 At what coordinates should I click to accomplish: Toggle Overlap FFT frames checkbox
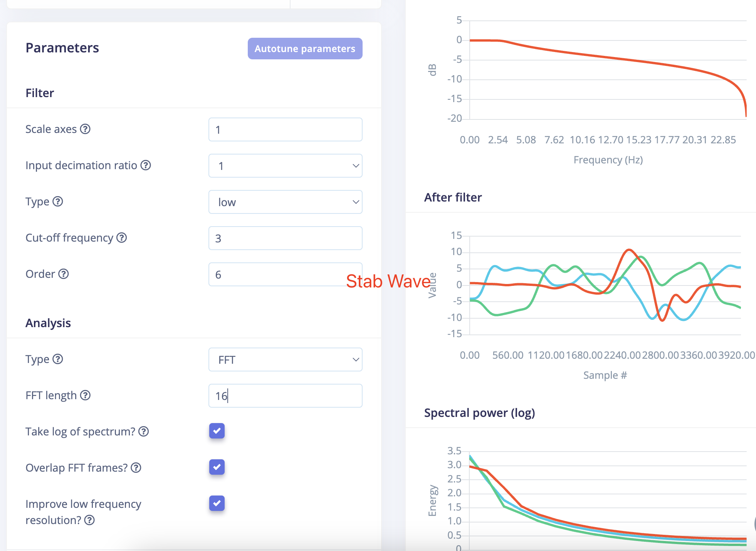pyautogui.click(x=217, y=467)
